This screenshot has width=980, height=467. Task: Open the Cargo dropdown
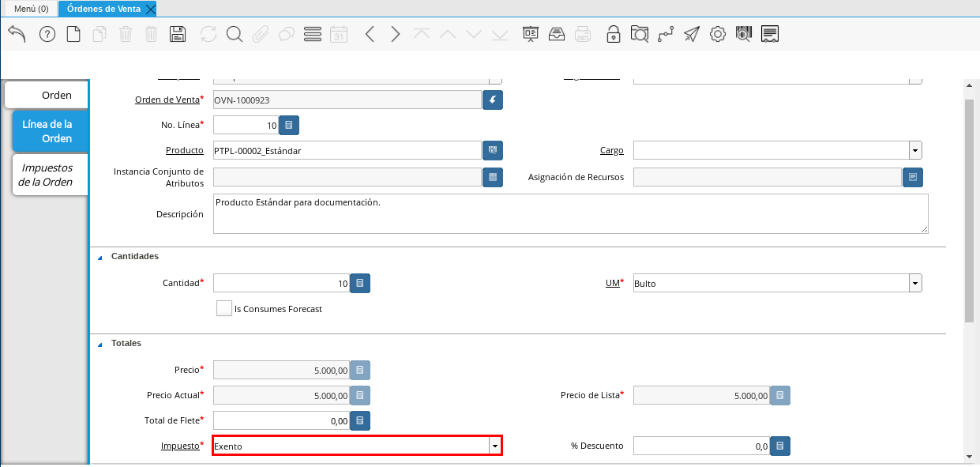click(915, 150)
